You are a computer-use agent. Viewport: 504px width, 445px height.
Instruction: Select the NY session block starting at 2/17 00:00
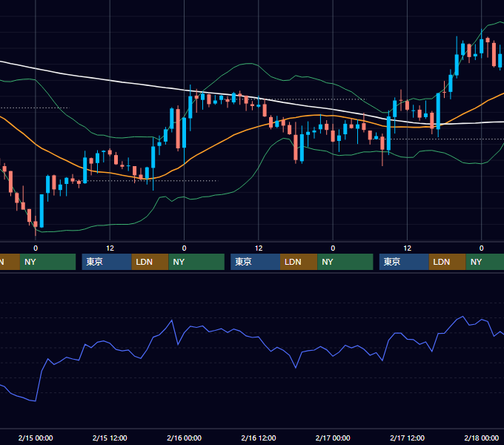(x=345, y=262)
